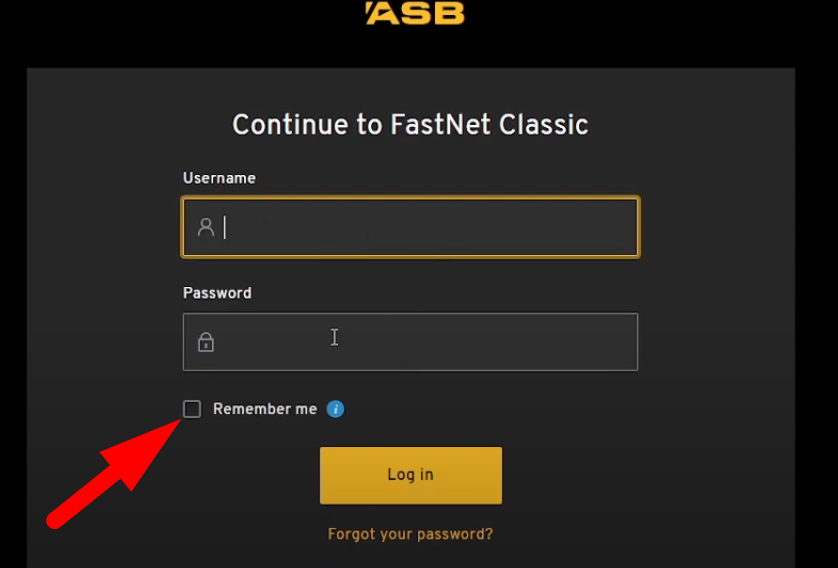Open the 'Forgot your password?' link
The image size is (838, 568).
point(410,534)
